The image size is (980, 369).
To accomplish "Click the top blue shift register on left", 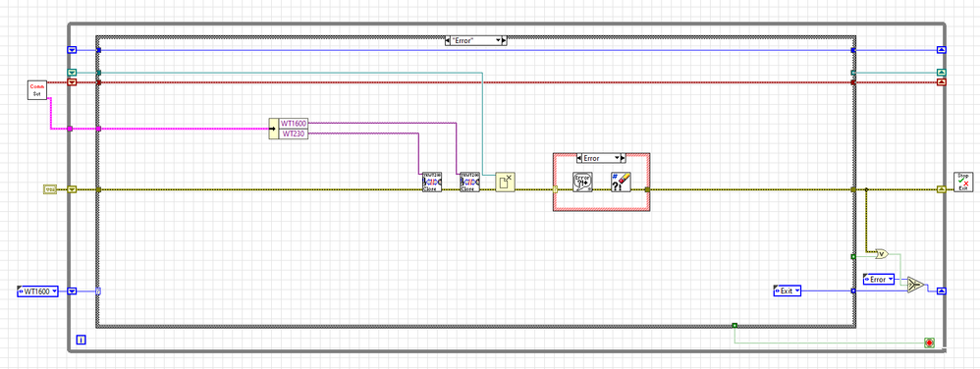I will click(72, 50).
